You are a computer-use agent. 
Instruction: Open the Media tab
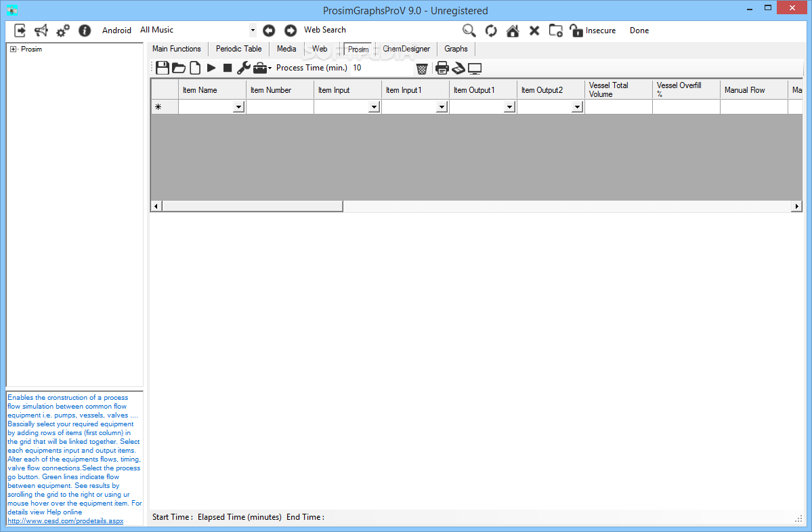(286, 49)
